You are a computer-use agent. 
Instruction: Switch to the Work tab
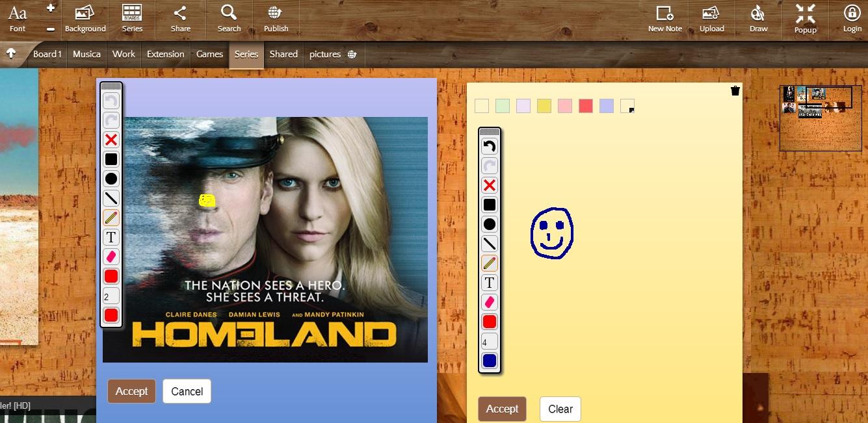click(124, 54)
